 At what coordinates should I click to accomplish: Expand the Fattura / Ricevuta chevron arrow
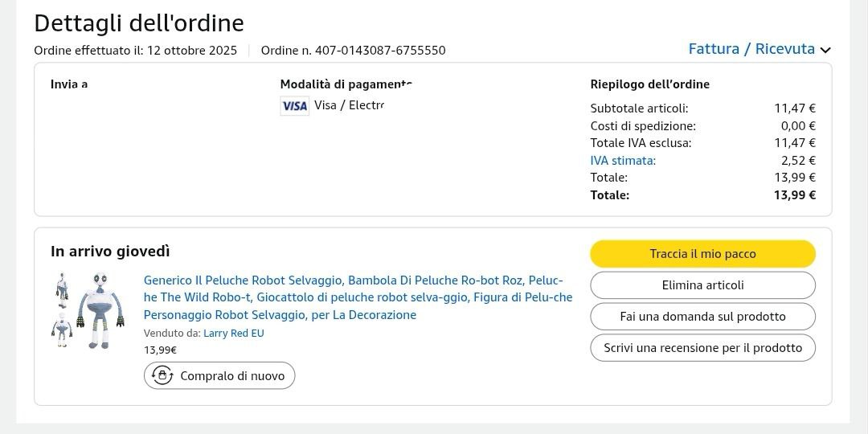pyautogui.click(x=825, y=50)
